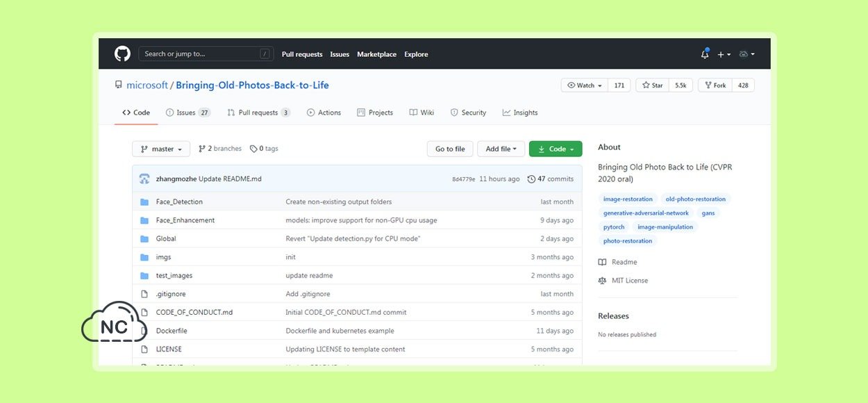Star this repository
The height and width of the screenshot is (403, 868).
(652, 85)
